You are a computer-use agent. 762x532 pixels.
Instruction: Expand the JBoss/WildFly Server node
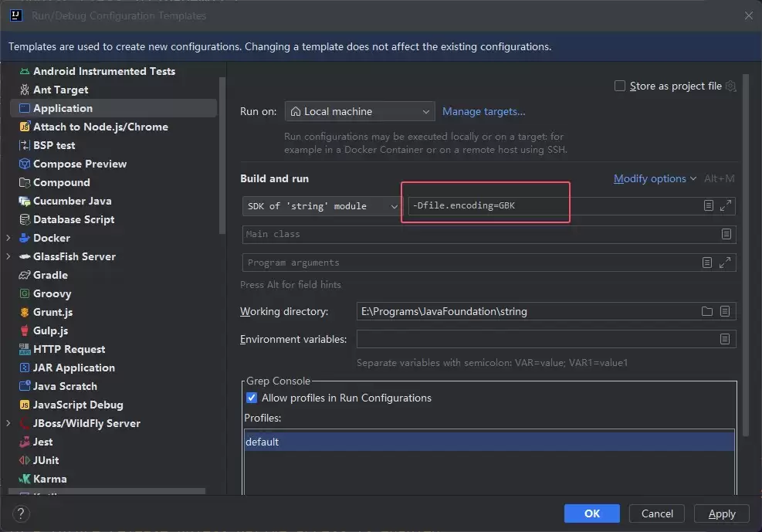click(x=8, y=423)
